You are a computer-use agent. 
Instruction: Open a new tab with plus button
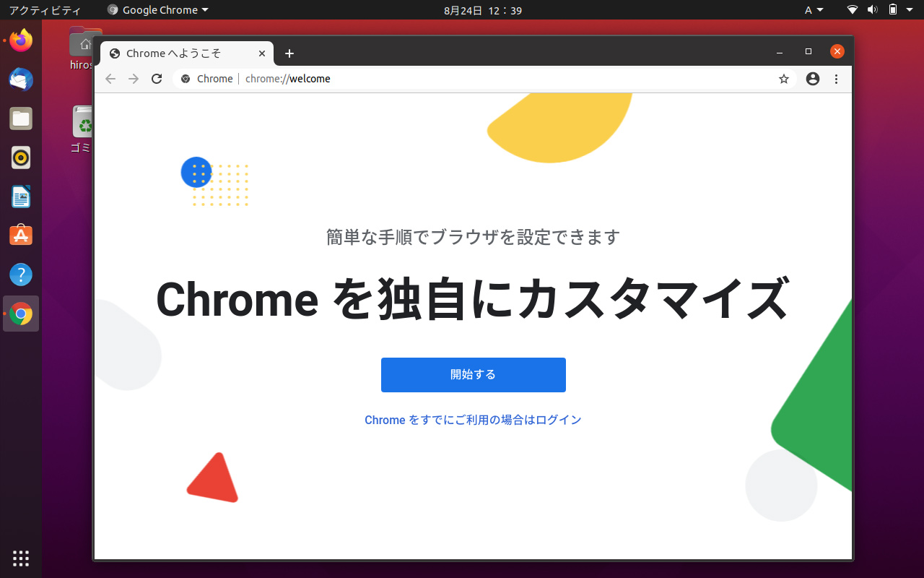click(x=289, y=53)
